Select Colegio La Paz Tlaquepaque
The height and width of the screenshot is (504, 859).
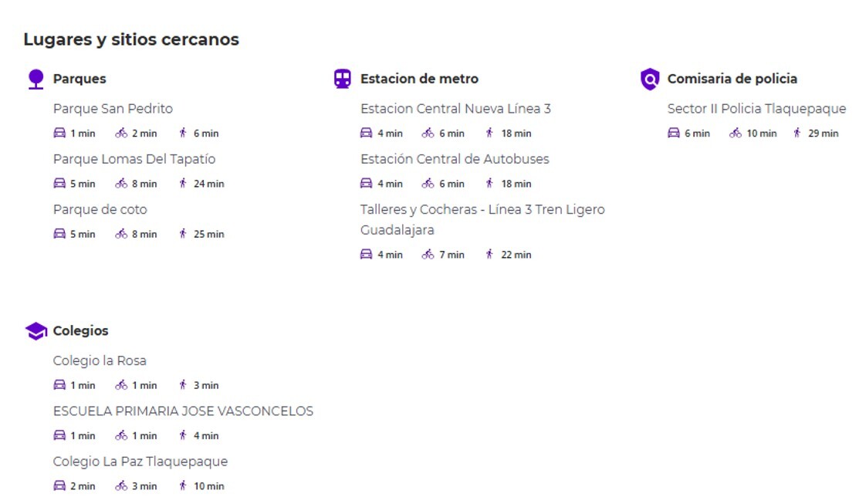pyautogui.click(x=140, y=462)
